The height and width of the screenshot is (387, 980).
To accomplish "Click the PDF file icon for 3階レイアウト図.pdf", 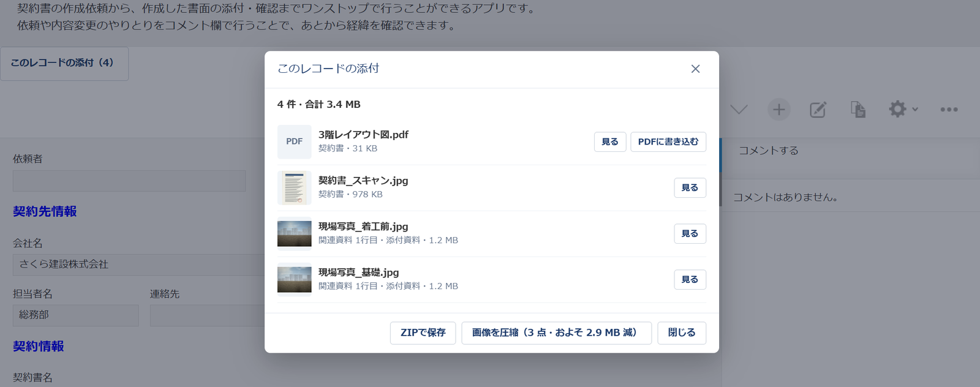I will [x=294, y=141].
